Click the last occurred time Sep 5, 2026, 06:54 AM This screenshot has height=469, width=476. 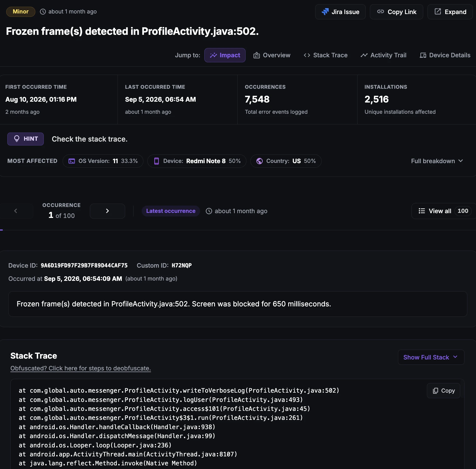click(161, 99)
